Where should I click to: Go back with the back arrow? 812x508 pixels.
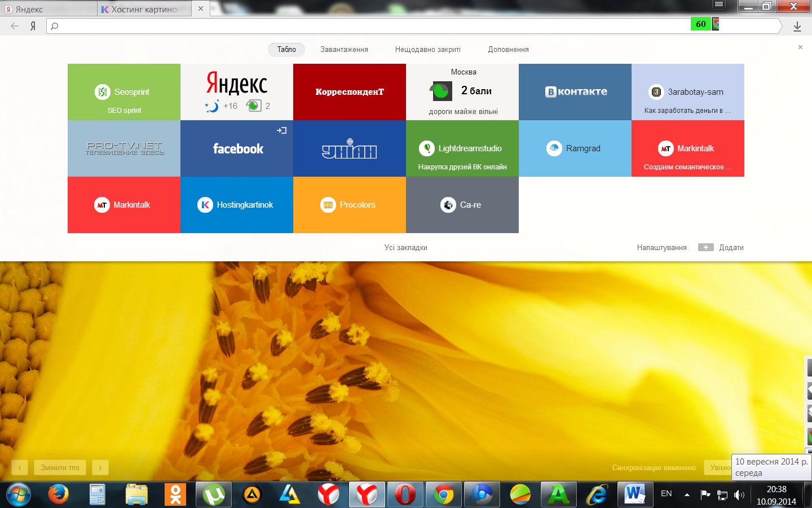15,25
